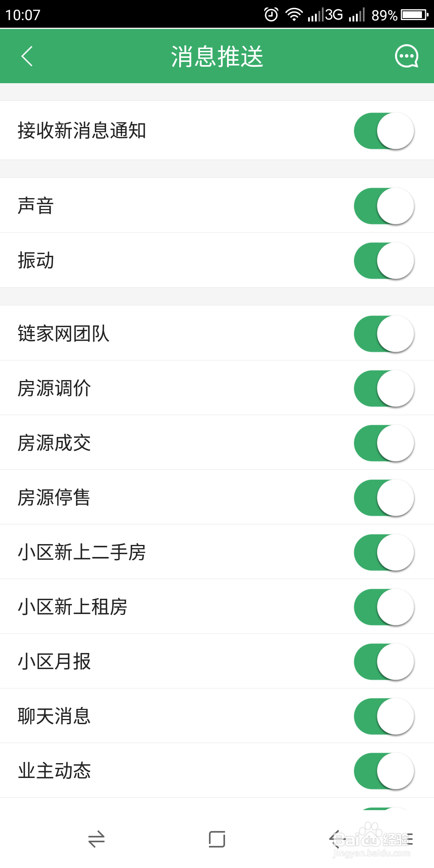This screenshot has width=434, height=868.
Task: Turn off the 声音 toggle
Action: point(384,206)
